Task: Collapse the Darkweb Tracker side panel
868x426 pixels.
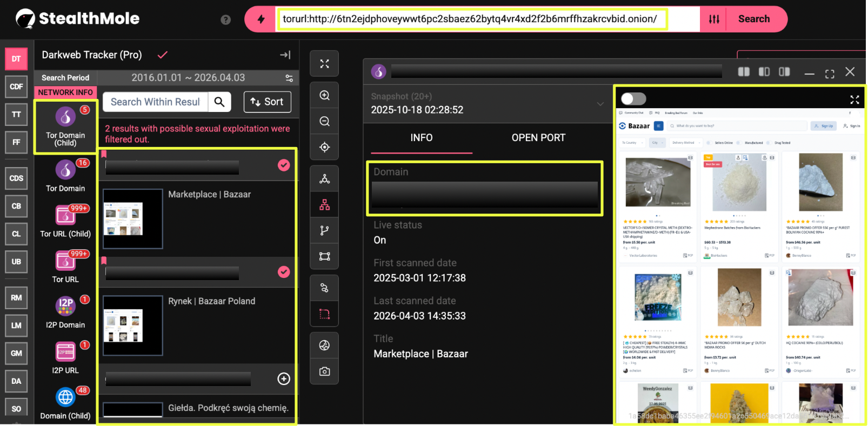Action: pyautogui.click(x=285, y=55)
